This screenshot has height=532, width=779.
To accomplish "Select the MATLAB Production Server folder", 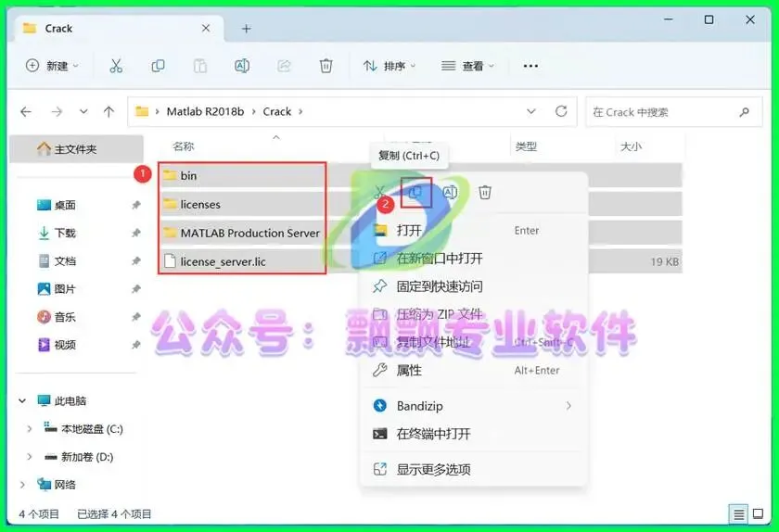I will coord(242,233).
